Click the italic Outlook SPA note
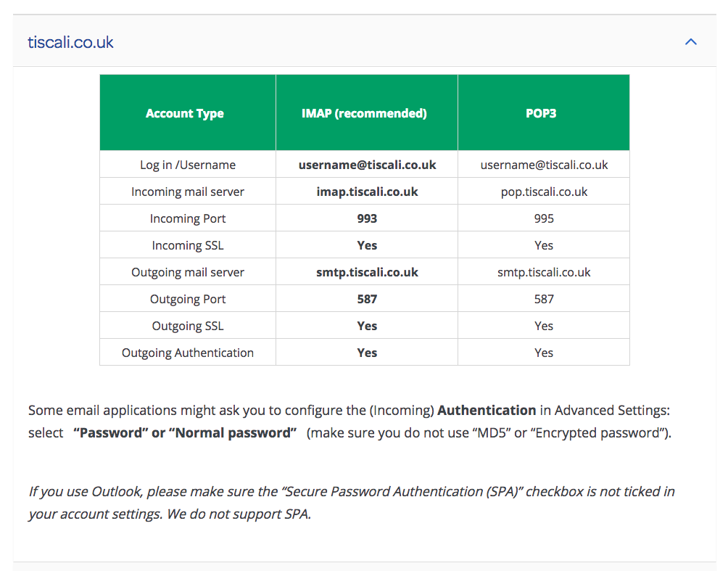The image size is (728, 571). click(352, 503)
